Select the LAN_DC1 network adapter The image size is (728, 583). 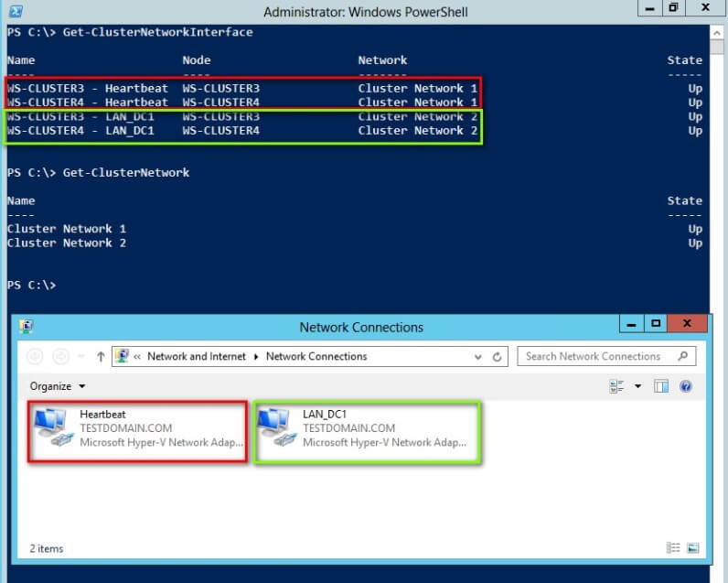coord(366,428)
